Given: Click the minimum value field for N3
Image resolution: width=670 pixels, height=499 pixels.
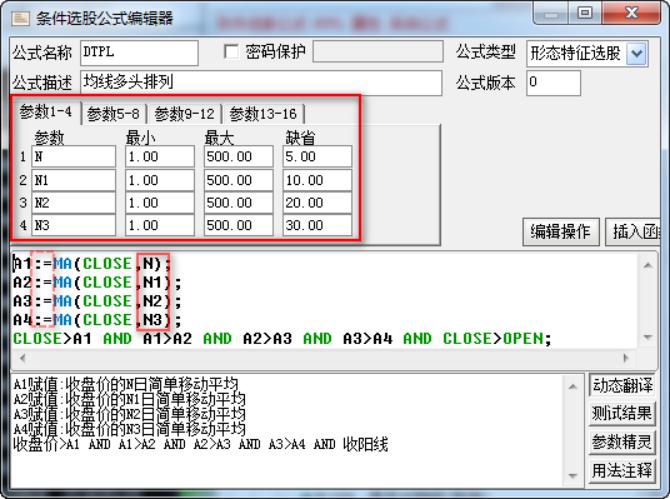Looking at the screenshot, I should 160,225.
